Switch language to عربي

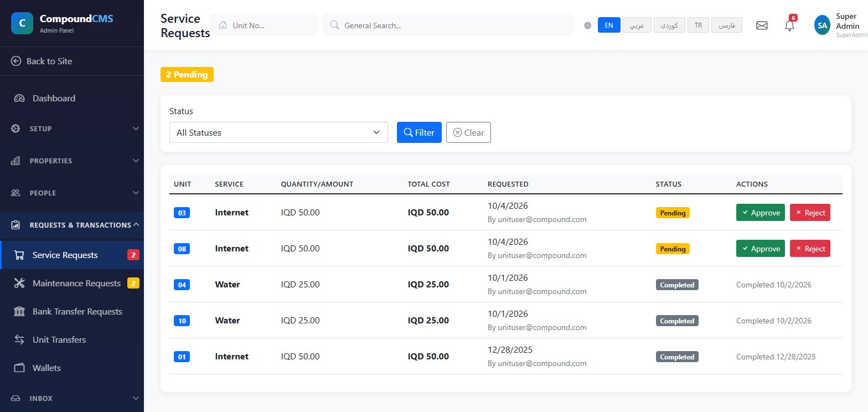637,25
